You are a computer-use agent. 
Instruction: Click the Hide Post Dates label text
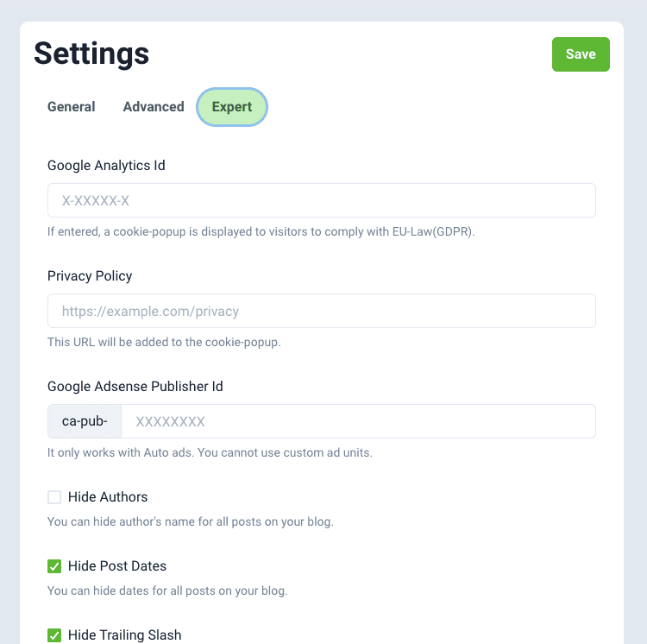click(x=117, y=566)
